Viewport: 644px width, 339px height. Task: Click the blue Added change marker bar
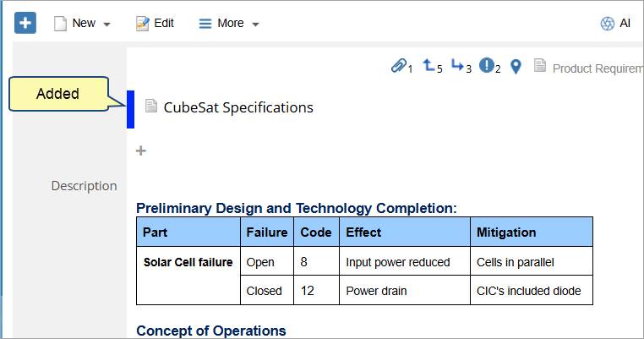coord(131,109)
